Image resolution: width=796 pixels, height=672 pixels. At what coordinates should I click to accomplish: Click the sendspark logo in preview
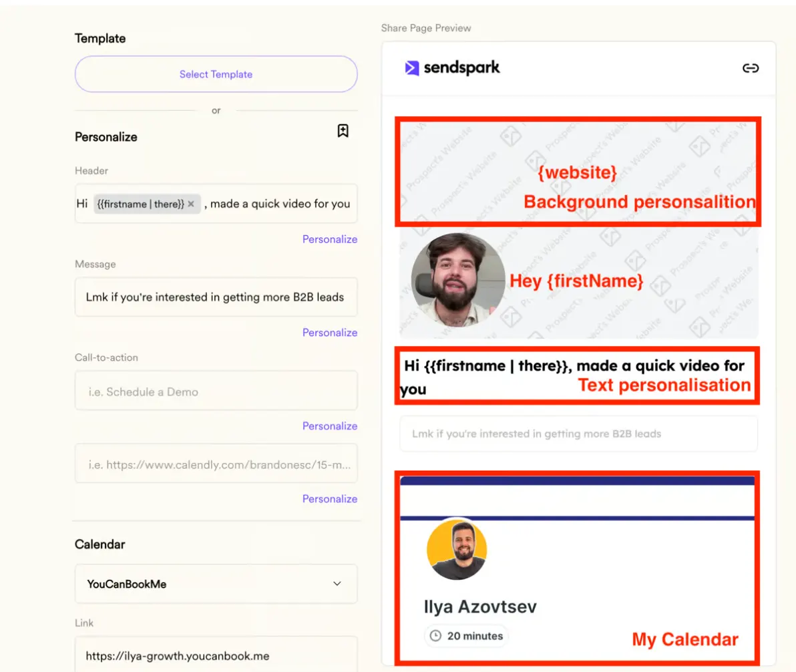[x=452, y=67]
